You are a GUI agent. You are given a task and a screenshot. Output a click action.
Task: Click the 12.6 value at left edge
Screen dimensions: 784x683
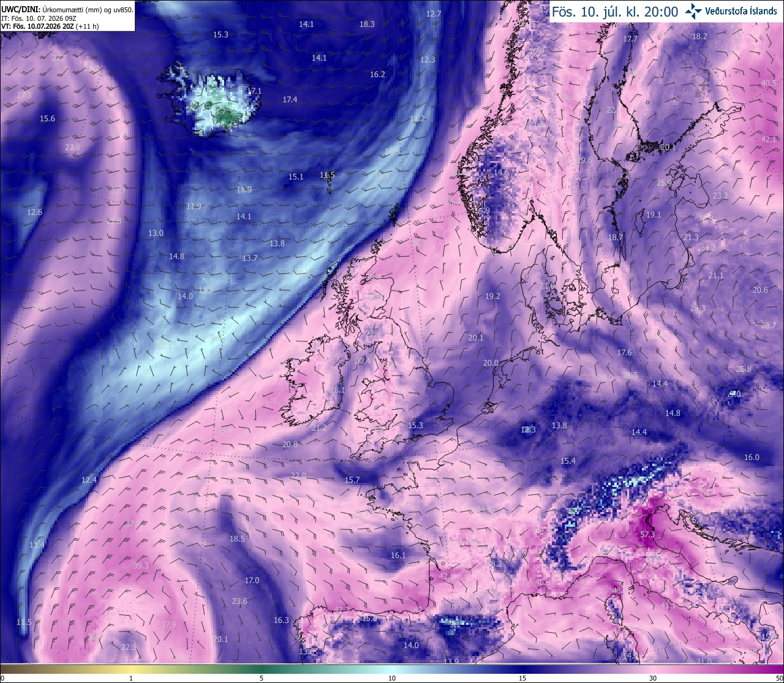(35, 212)
